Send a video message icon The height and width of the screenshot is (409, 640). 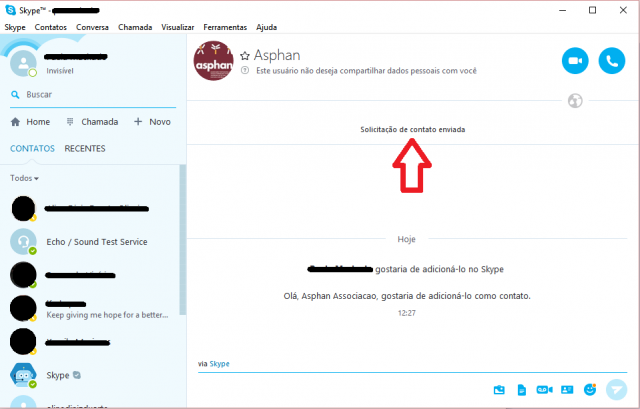(x=544, y=390)
